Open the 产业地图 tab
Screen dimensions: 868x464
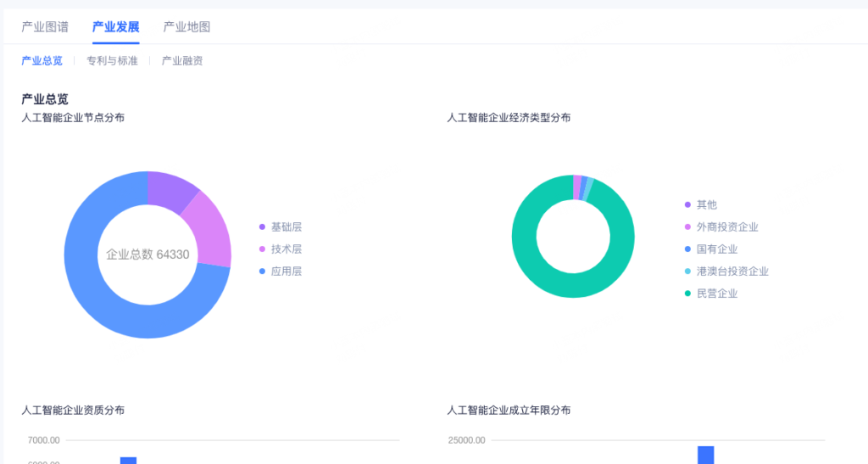point(186,26)
